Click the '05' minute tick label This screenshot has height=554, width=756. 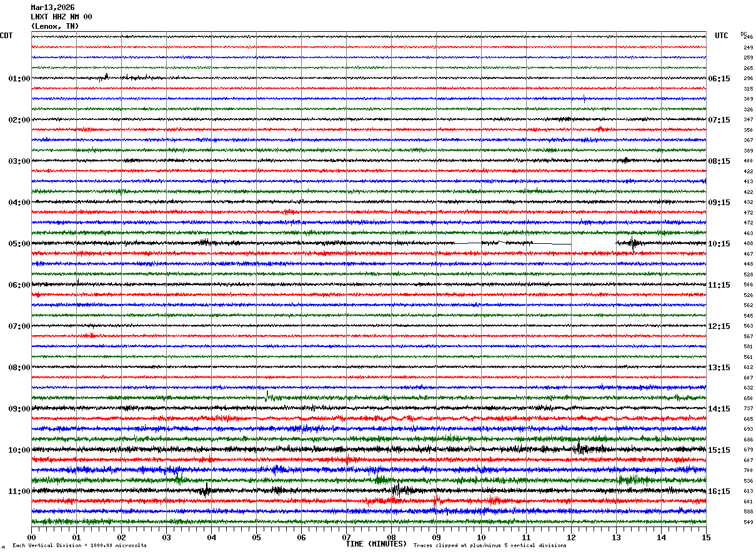256,537
